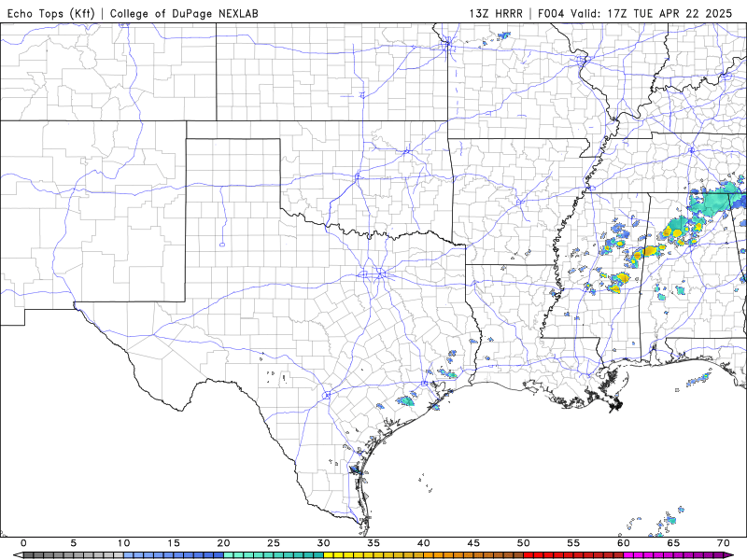Image resolution: width=747 pixels, height=560 pixels.
Task: Click the colorbar label '35'
Action: tap(373, 543)
